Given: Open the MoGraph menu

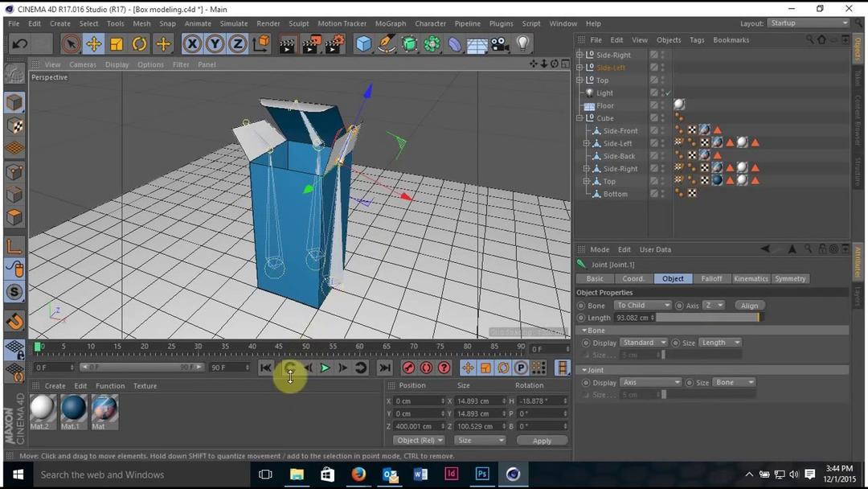Looking at the screenshot, I should click(391, 23).
